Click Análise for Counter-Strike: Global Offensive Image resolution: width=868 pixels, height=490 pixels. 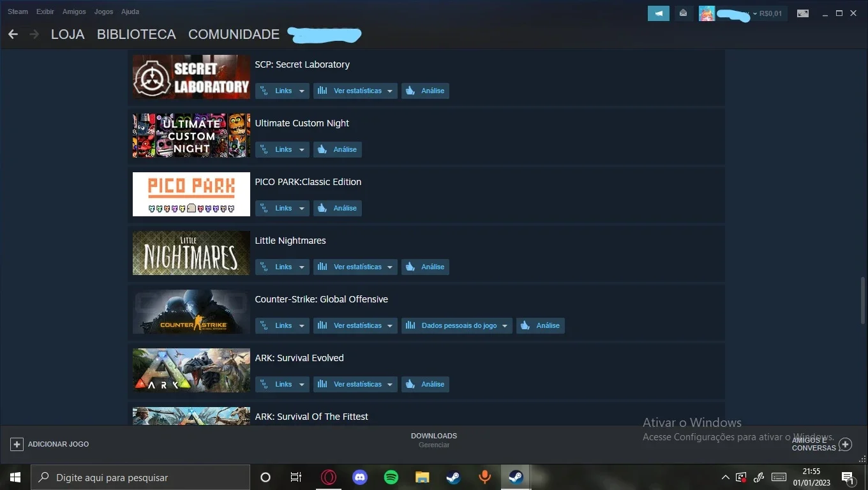(x=541, y=325)
